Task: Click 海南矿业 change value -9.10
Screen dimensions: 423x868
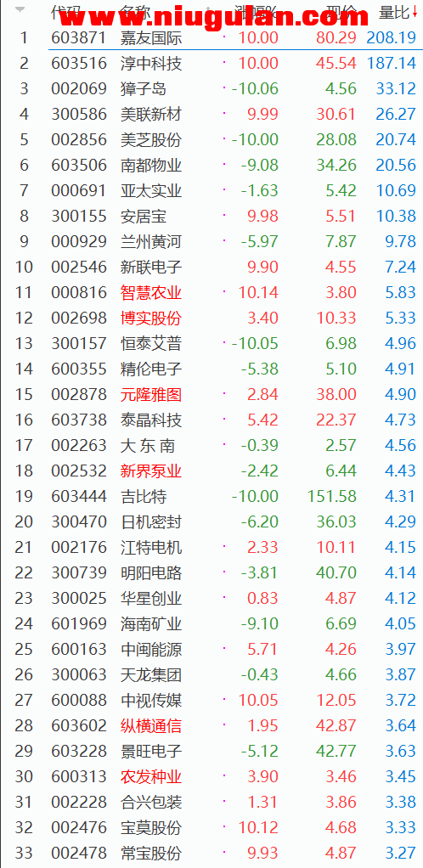Action: 259,624
